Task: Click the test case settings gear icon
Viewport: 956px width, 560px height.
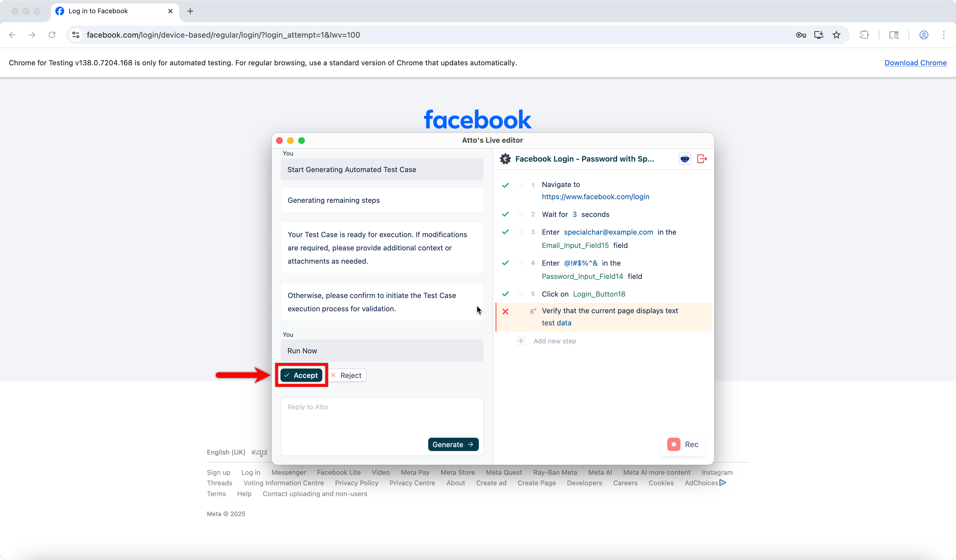Action: click(x=505, y=159)
